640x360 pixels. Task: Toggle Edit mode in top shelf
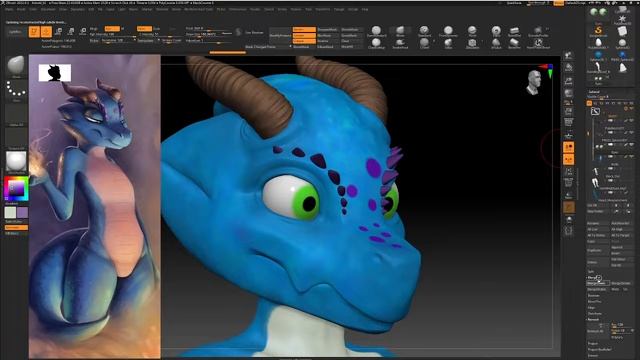point(34,31)
